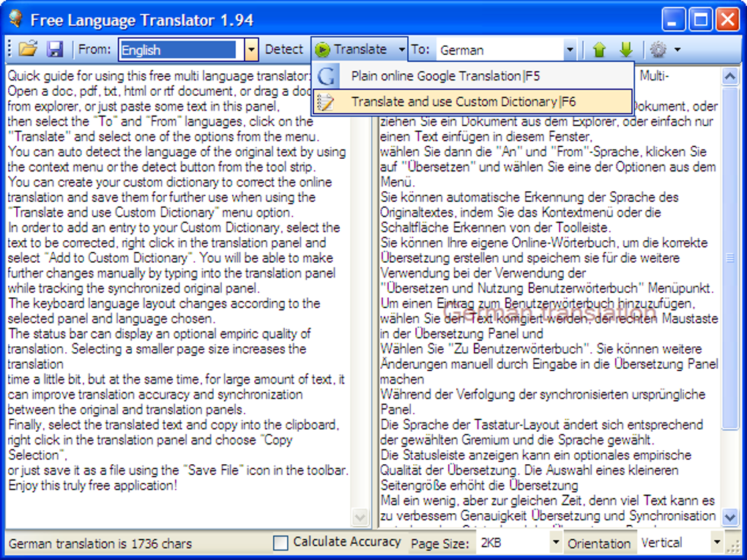This screenshot has width=747, height=560.
Task: Close the Free Language Translator window
Action: point(727,20)
